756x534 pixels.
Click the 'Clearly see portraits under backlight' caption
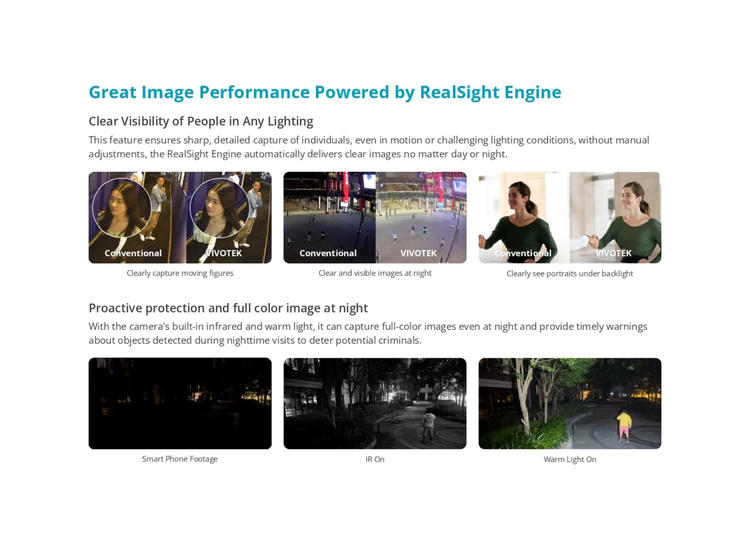tap(570, 273)
